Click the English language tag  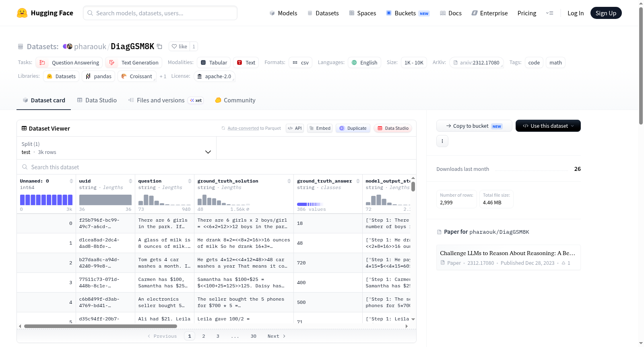364,62
